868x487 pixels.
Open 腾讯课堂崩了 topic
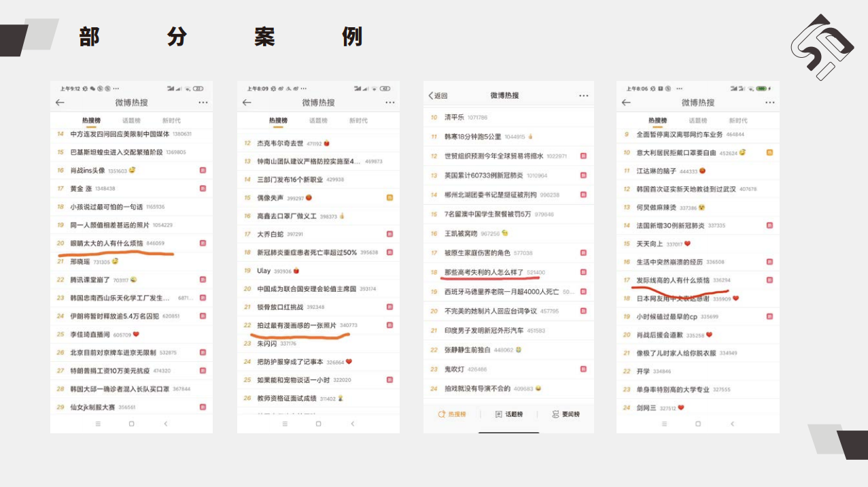coord(90,280)
